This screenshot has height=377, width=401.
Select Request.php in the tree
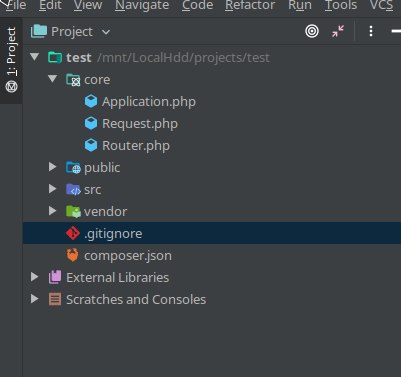click(x=140, y=124)
